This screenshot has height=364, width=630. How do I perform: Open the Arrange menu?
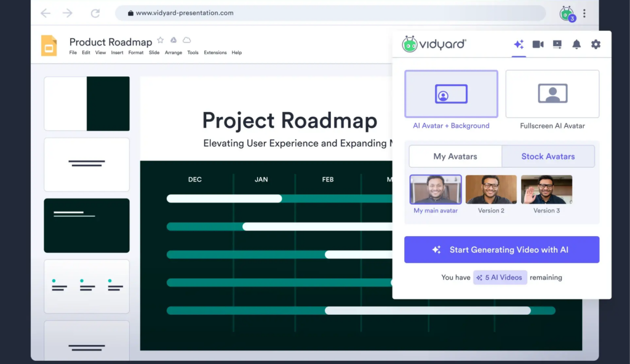point(173,53)
